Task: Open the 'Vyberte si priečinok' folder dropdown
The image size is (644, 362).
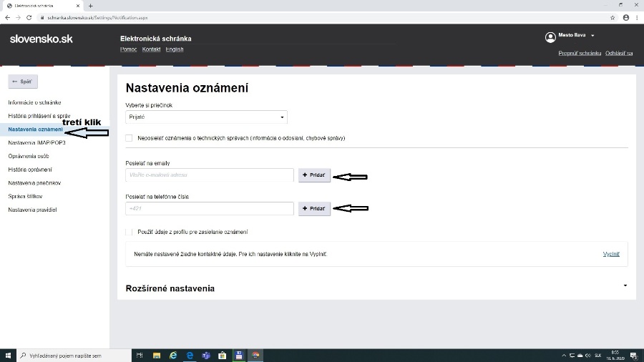Action: (206, 117)
